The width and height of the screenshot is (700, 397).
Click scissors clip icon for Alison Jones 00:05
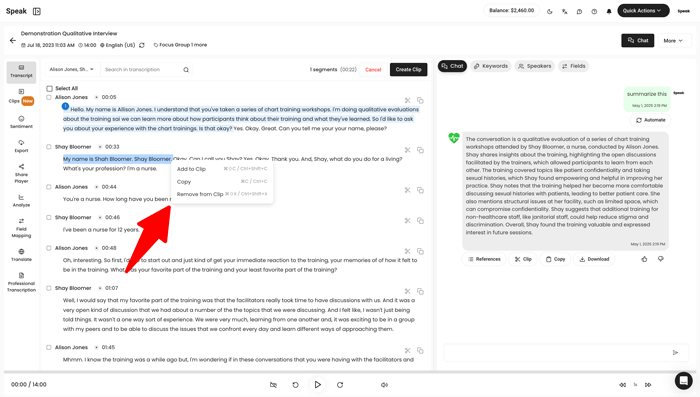(407, 100)
